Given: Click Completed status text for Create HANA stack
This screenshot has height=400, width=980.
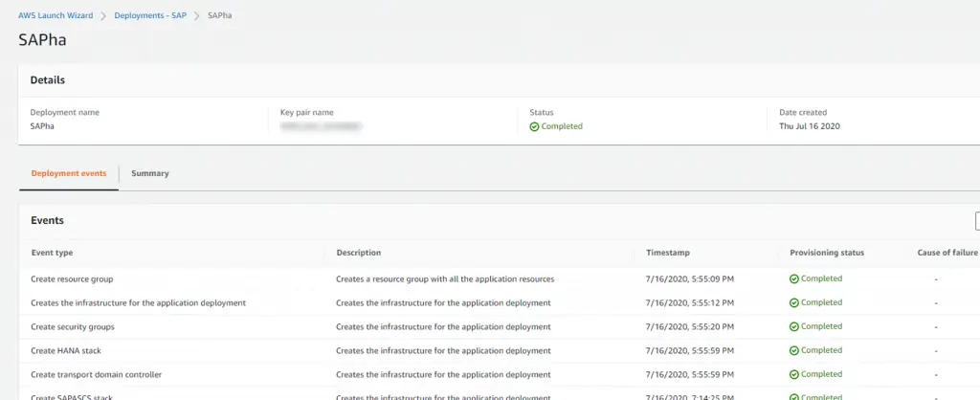Looking at the screenshot, I should pyautogui.click(x=822, y=350).
